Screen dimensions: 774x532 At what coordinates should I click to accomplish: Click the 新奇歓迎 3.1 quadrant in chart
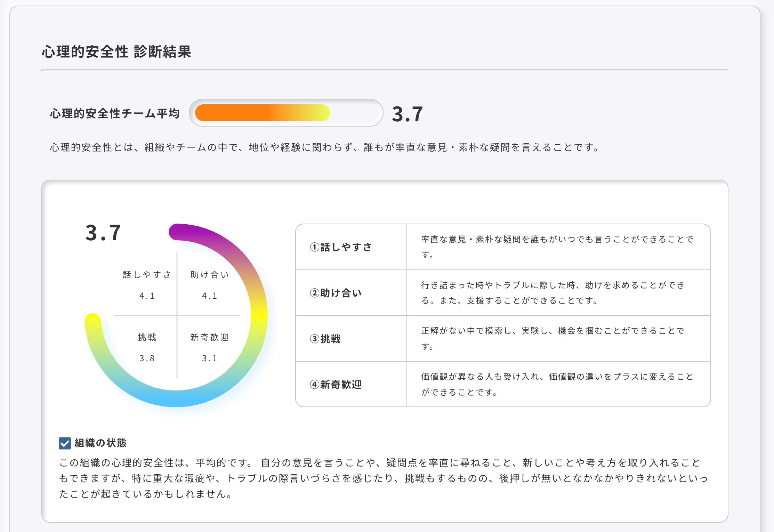coord(209,348)
